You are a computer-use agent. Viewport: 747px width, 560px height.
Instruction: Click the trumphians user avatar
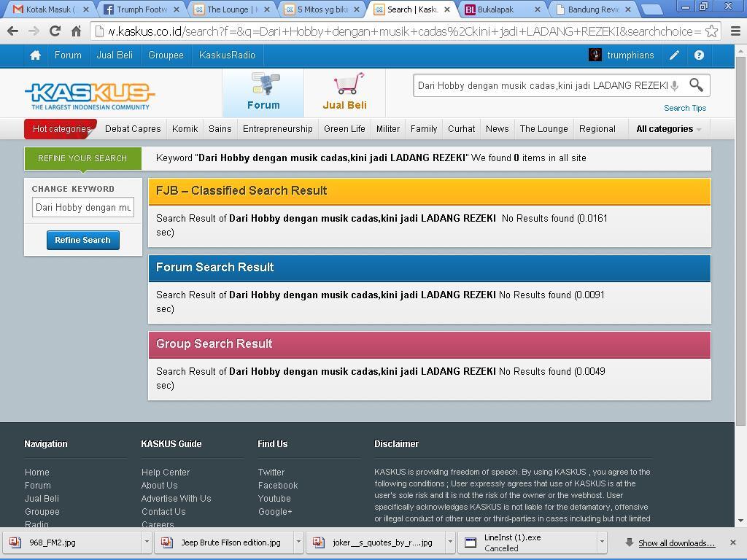[x=595, y=55]
